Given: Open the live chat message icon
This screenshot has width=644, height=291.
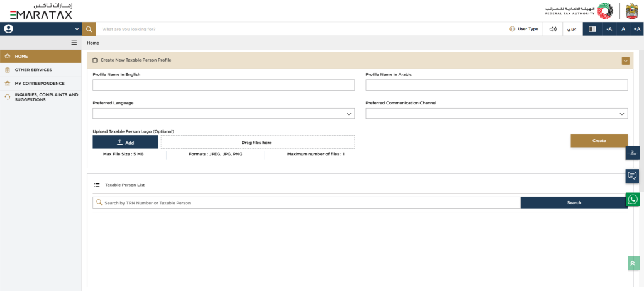Looking at the screenshot, I should click(x=633, y=176).
